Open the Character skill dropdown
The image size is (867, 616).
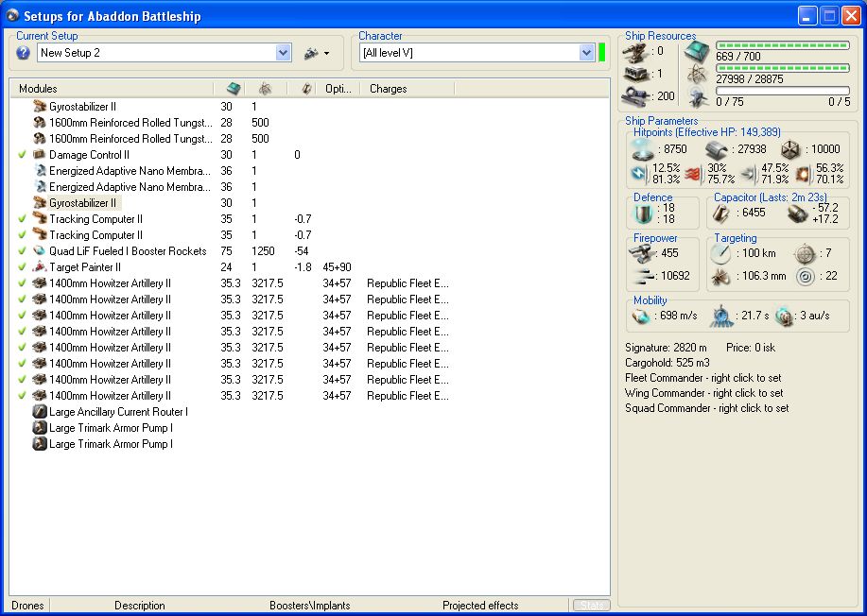586,53
